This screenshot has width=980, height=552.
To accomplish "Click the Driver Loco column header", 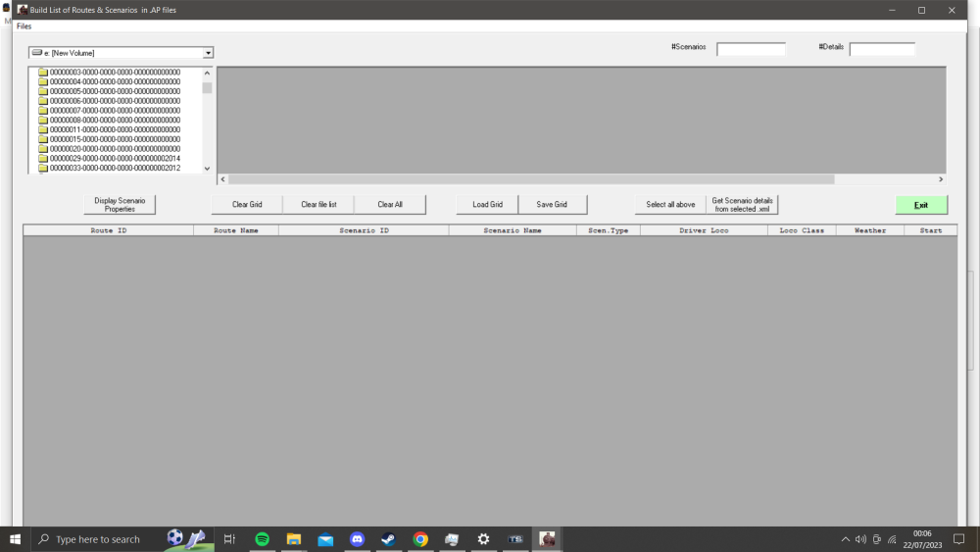I will (704, 230).
